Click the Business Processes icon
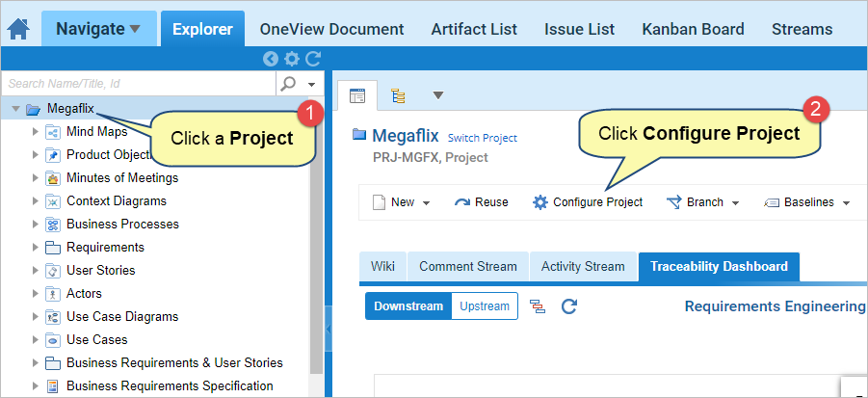 pyautogui.click(x=53, y=225)
